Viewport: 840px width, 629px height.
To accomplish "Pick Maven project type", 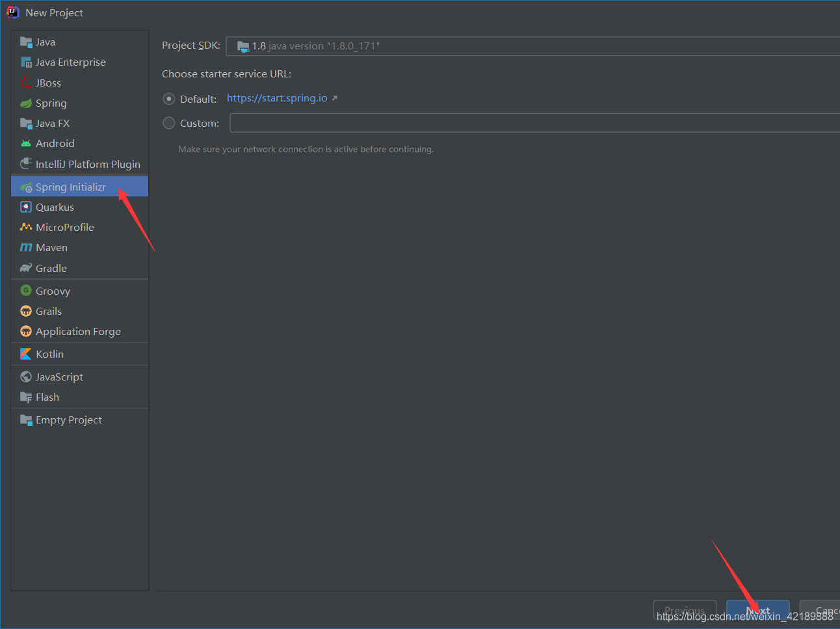I will 79,247.
